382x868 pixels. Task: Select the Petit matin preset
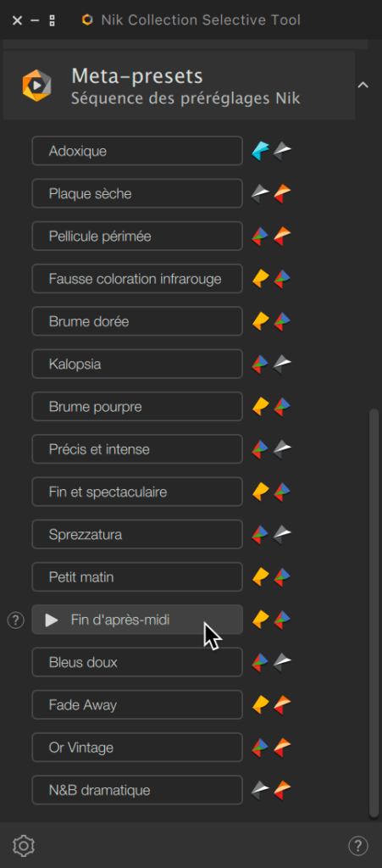137,576
